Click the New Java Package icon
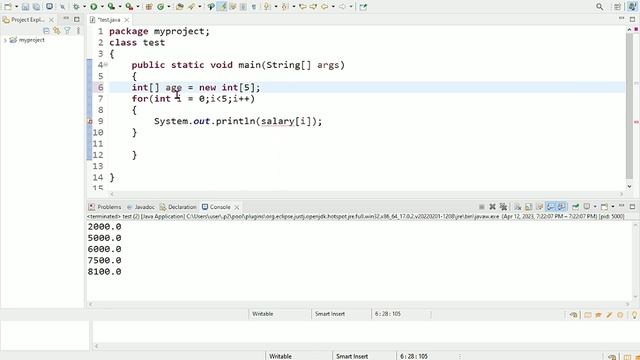The height and width of the screenshot is (360, 640). pos(149,7)
